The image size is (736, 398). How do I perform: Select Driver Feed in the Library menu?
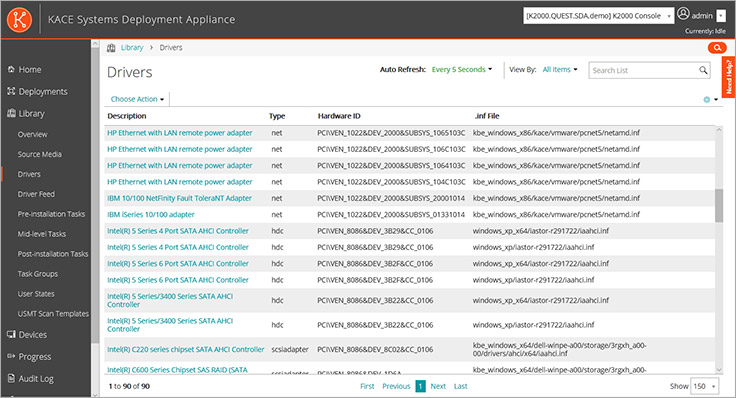click(36, 194)
